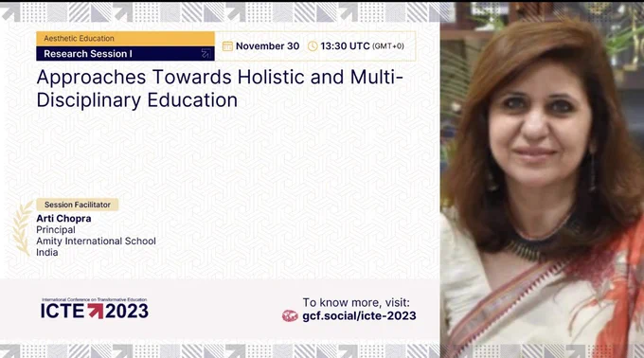Click the red arrow in ICTE 2023 logo
This screenshot has width=644, height=358.
(x=96, y=311)
